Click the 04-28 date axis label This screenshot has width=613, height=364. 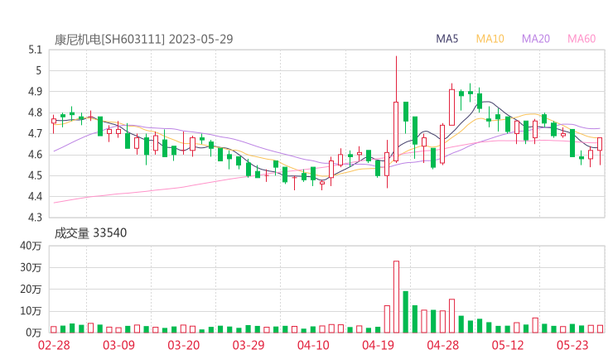coord(442,345)
